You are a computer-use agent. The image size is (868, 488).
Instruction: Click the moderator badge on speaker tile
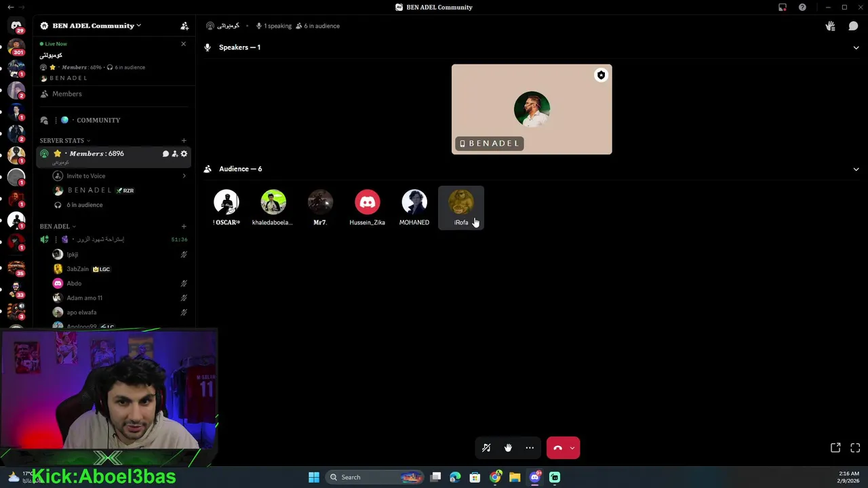click(x=601, y=75)
